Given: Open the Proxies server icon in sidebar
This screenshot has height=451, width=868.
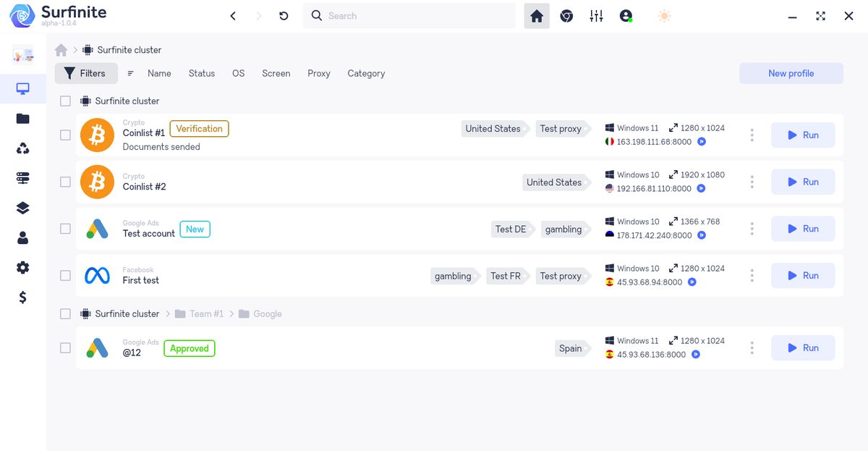Looking at the screenshot, I should pos(22,177).
